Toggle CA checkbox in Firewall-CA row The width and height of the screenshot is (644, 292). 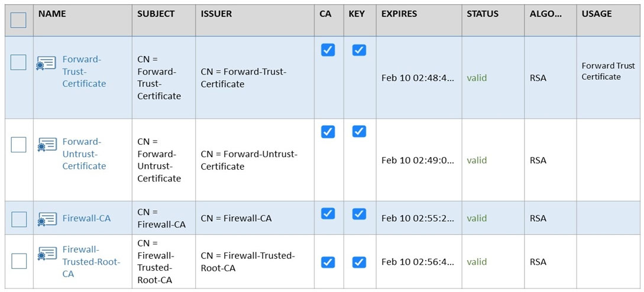click(x=328, y=213)
